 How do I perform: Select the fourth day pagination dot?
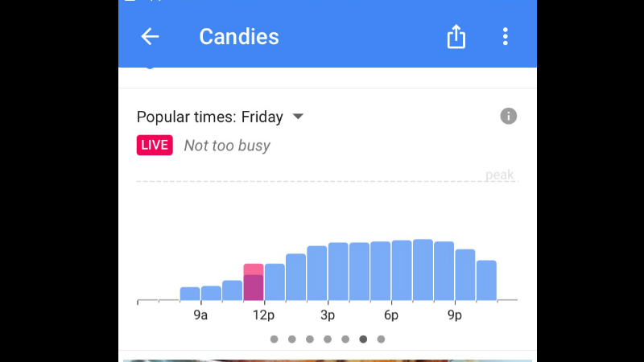point(328,339)
